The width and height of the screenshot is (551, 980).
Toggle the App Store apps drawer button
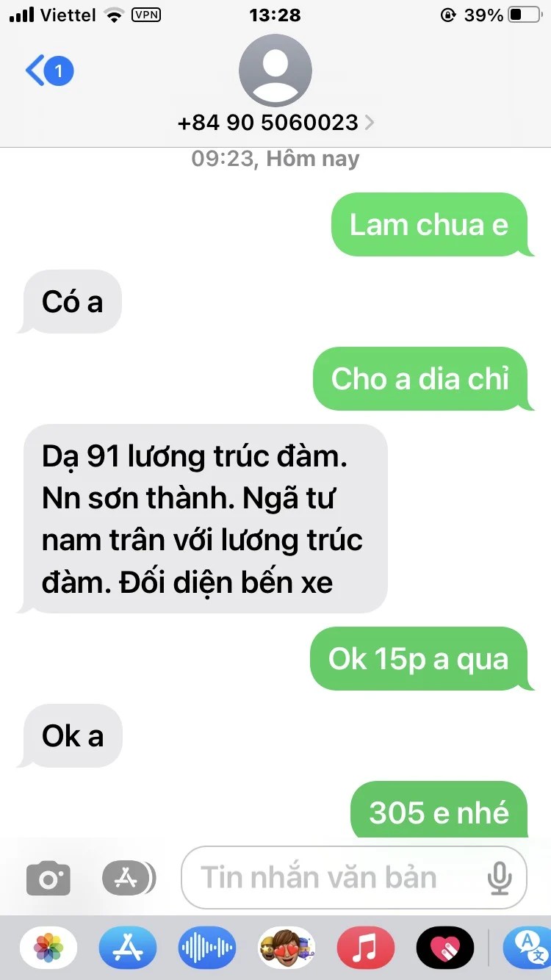pyautogui.click(x=129, y=877)
